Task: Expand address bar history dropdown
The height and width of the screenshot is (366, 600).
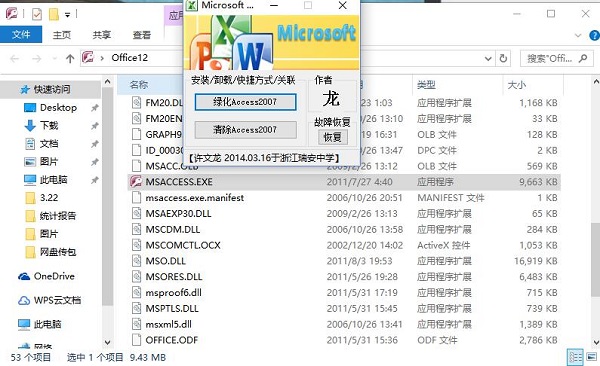Action: (488, 59)
